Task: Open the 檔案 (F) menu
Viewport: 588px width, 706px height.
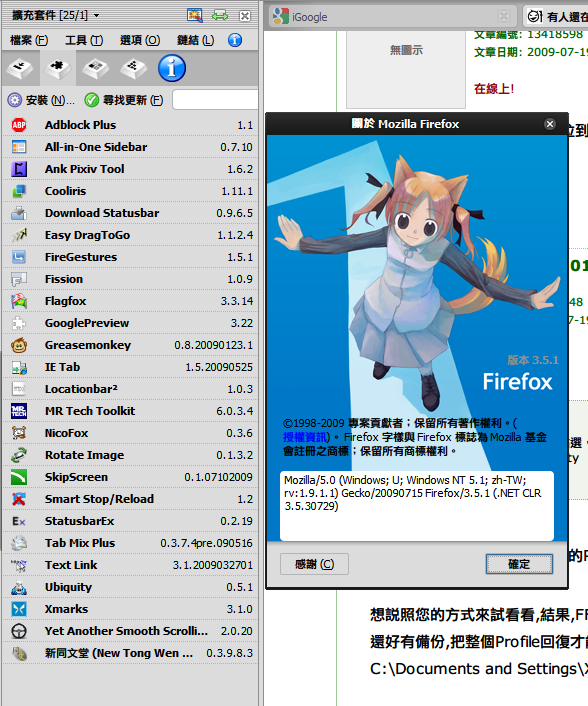Action: pos(29,40)
